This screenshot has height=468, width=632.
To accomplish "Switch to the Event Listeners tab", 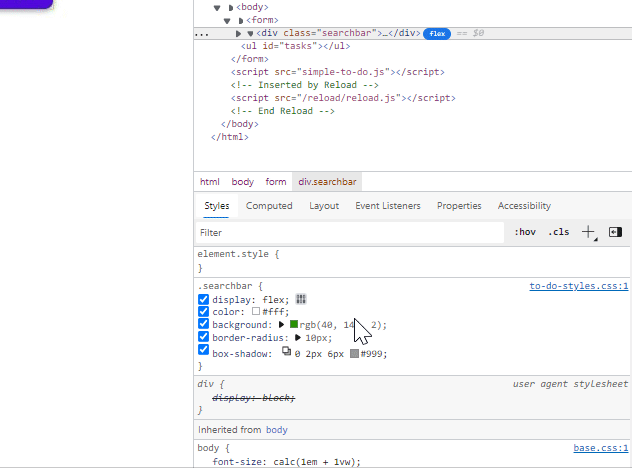I will click(x=388, y=206).
